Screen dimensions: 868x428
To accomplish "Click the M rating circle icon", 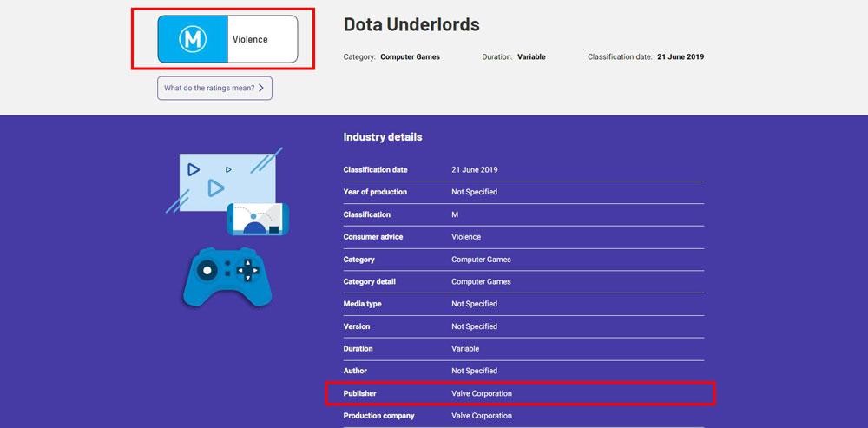I will point(192,39).
